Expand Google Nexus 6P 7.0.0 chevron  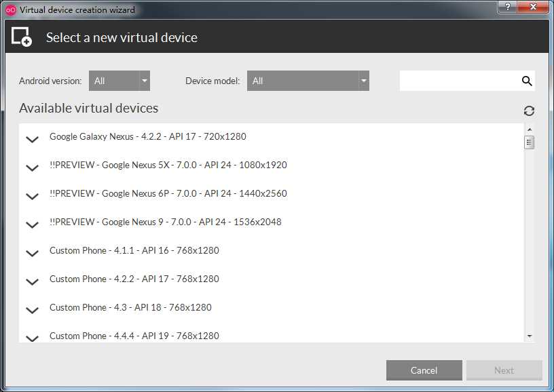click(32, 196)
